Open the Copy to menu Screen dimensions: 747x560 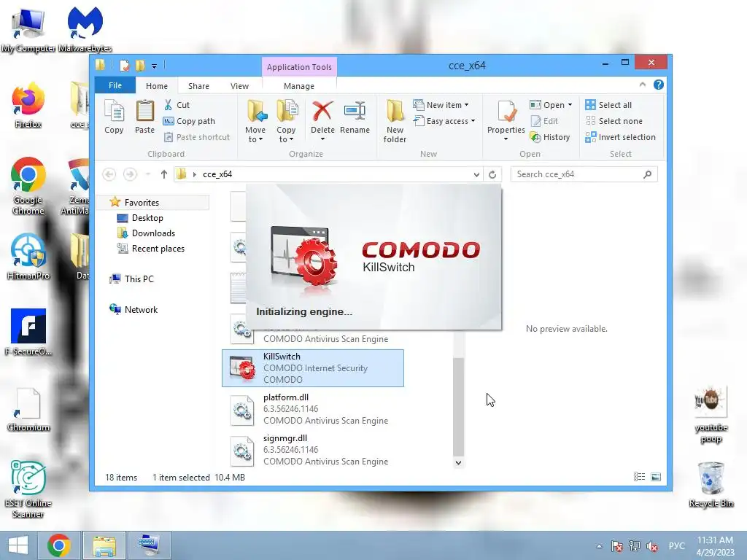286,121
